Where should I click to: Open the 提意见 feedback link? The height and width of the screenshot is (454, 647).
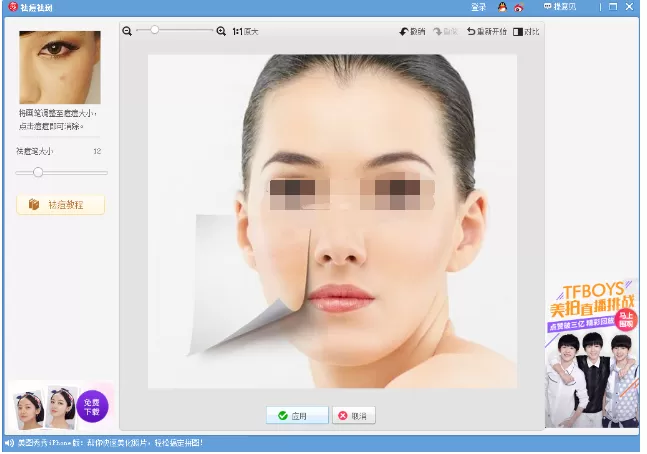560,7
